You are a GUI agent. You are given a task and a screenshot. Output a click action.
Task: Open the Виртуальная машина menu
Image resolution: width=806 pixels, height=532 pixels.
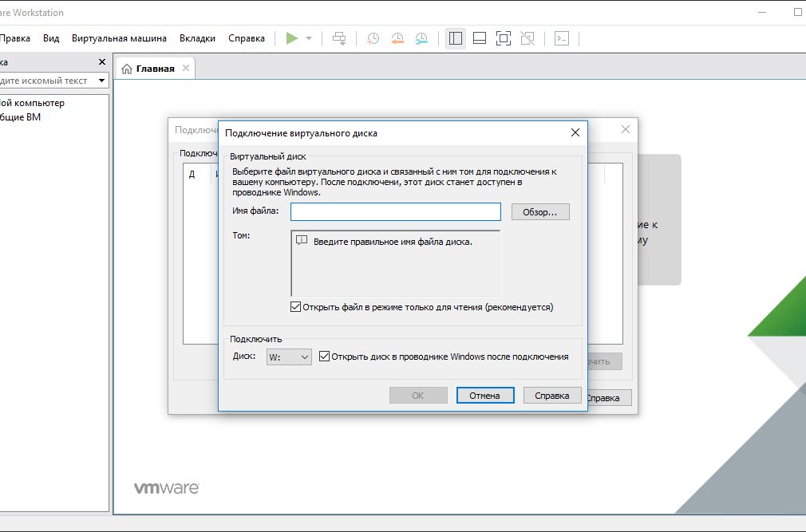point(119,38)
